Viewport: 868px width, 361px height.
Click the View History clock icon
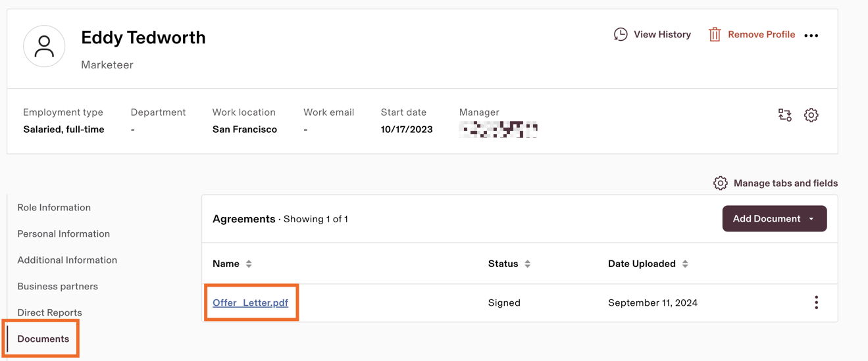621,34
